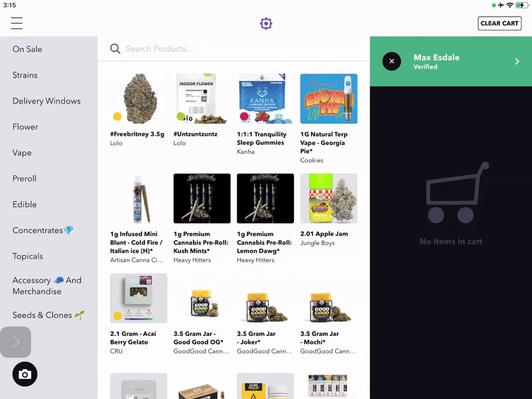Screen dimensions: 532x399
Task: Click the Verified status text
Action: pos(425,67)
